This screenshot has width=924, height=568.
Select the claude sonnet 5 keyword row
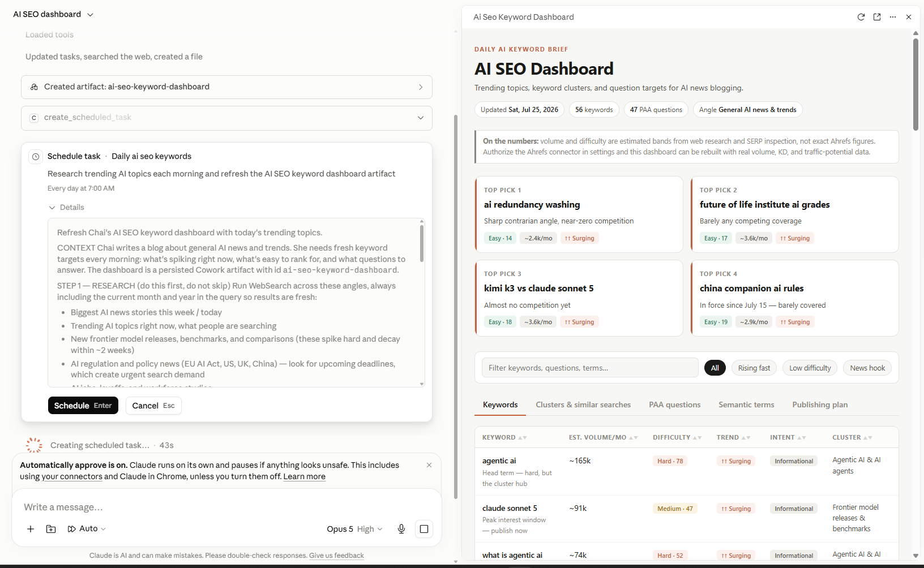[686, 519]
